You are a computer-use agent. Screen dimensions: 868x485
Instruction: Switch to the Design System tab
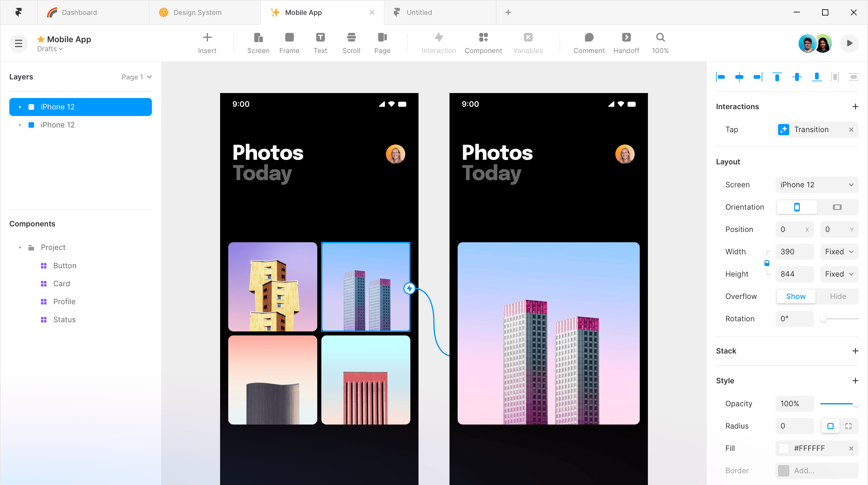point(197,12)
